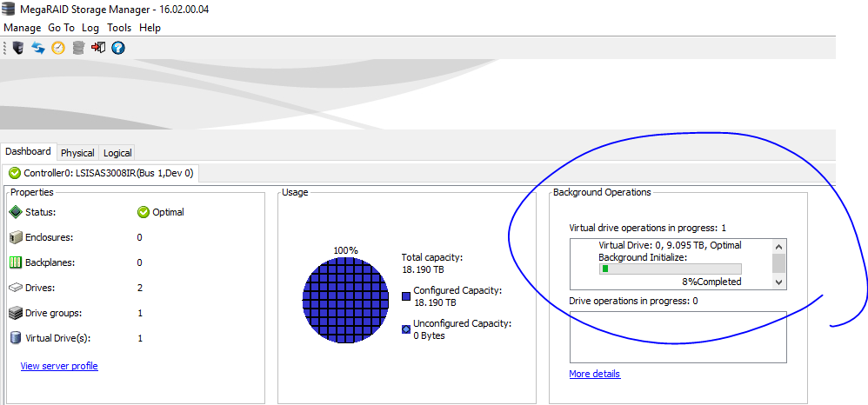868x405 pixels.
Task: Click the scroll down arrow in operations list
Action: [779, 282]
